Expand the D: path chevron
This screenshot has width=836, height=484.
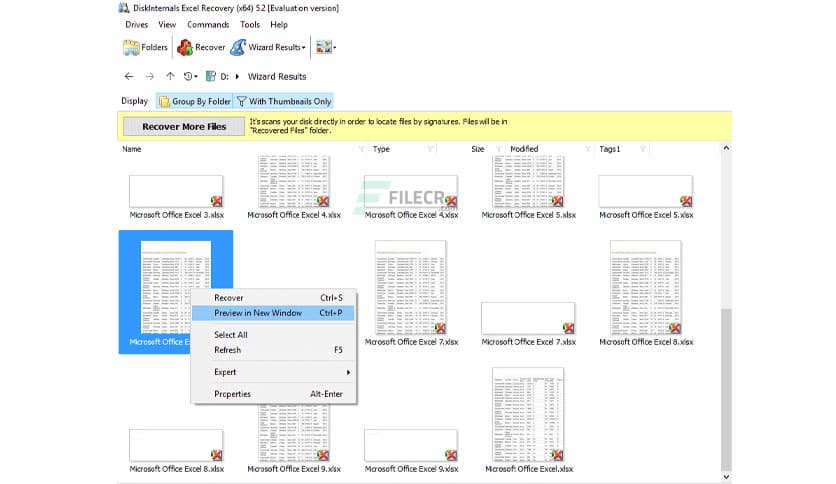237,76
